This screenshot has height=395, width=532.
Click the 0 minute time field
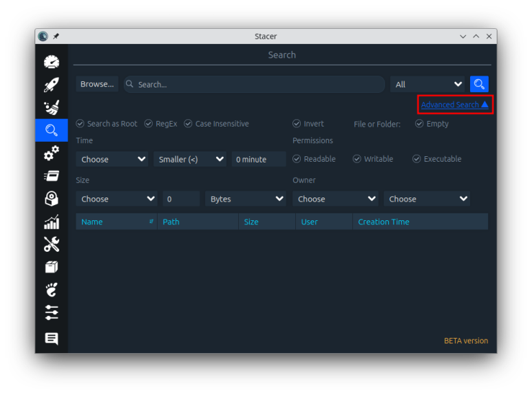259,159
